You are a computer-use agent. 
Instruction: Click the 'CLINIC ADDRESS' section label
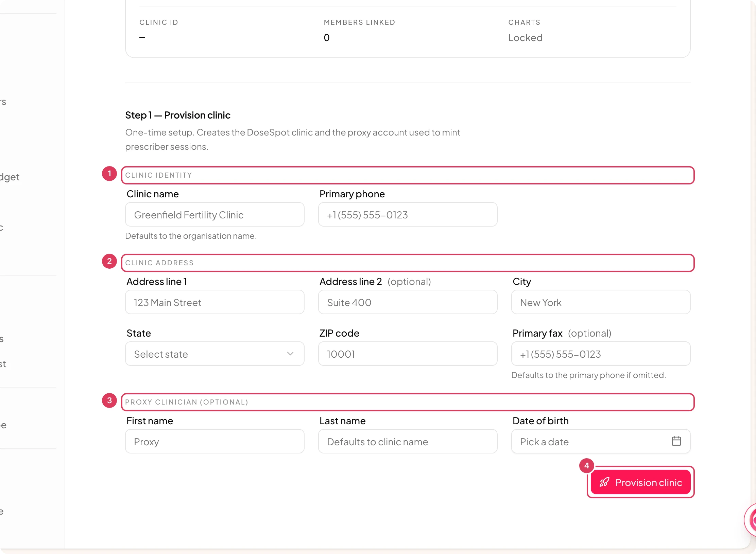click(159, 263)
